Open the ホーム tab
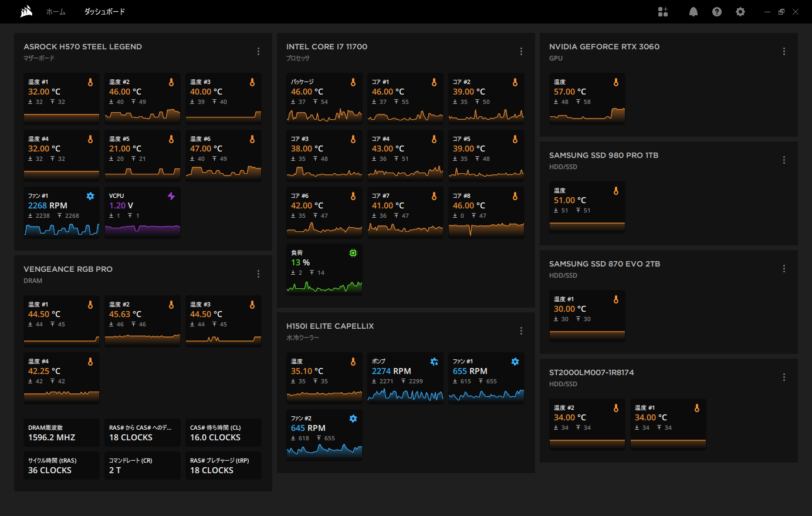The image size is (812, 516). [x=56, y=12]
